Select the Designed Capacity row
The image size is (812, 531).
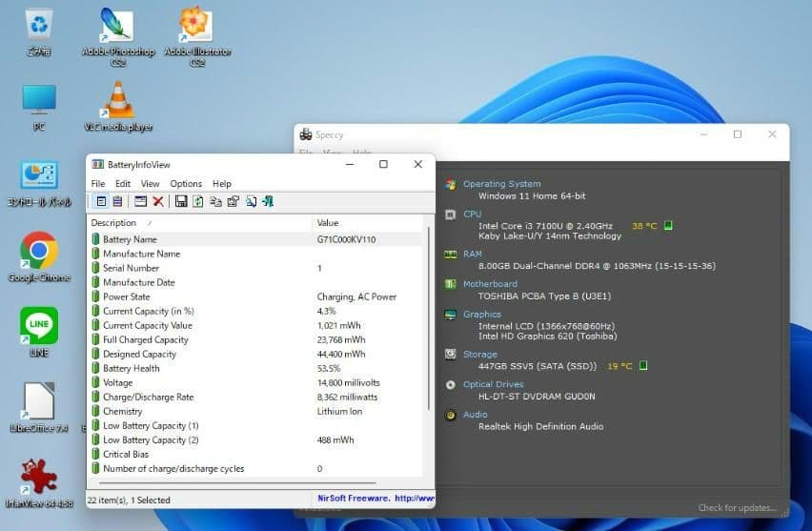point(255,355)
